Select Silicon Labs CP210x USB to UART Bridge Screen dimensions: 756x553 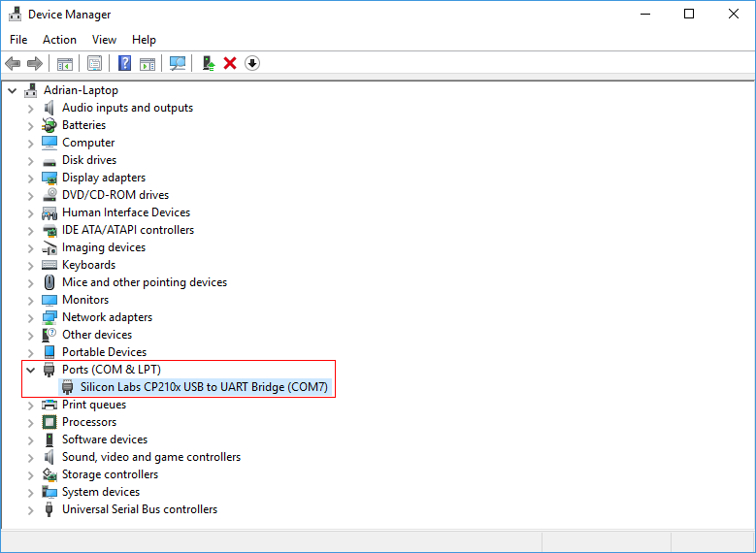coord(204,387)
